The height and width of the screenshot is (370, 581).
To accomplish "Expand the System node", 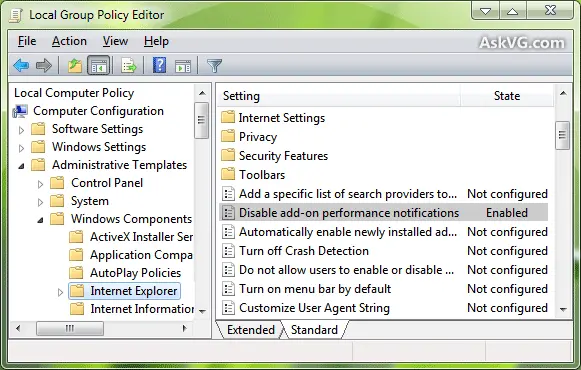I will point(40,202).
